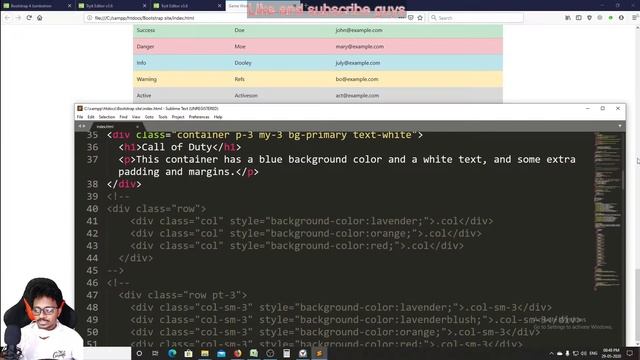The width and height of the screenshot is (640, 360).
Task: Open Sublime Text View menu
Action: tap(136, 117)
